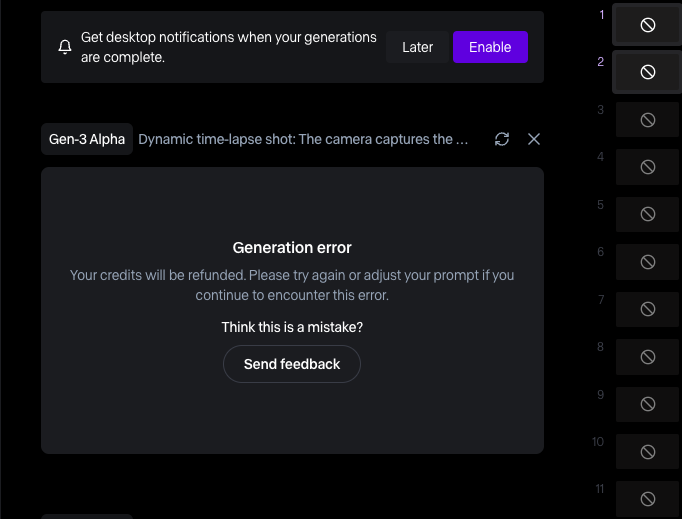Click the 'Think this is a mistake?' text
682x519 pixels.
pyautogui.click(x=292, y=327)
